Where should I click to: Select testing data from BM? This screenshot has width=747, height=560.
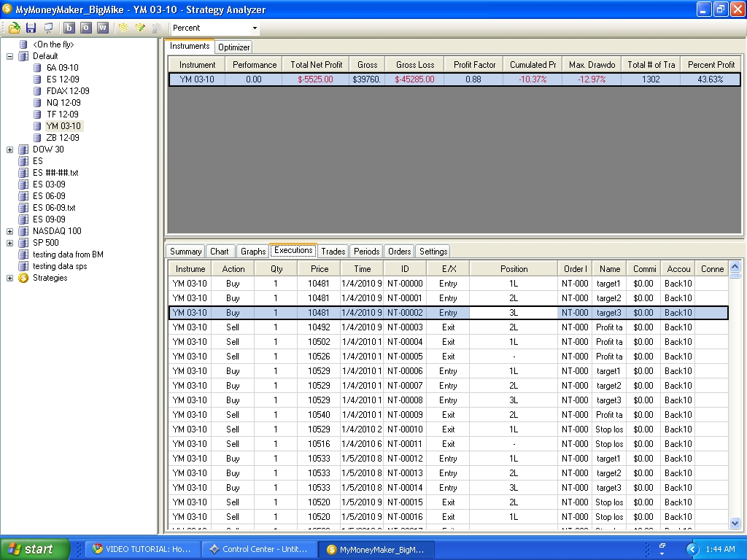[x=68, y=254]
